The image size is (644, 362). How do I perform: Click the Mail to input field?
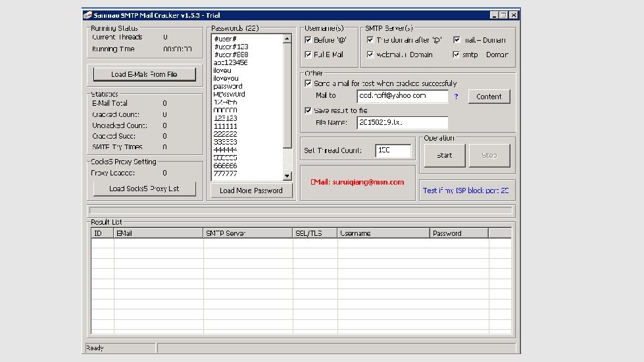(x=402, y=96)
